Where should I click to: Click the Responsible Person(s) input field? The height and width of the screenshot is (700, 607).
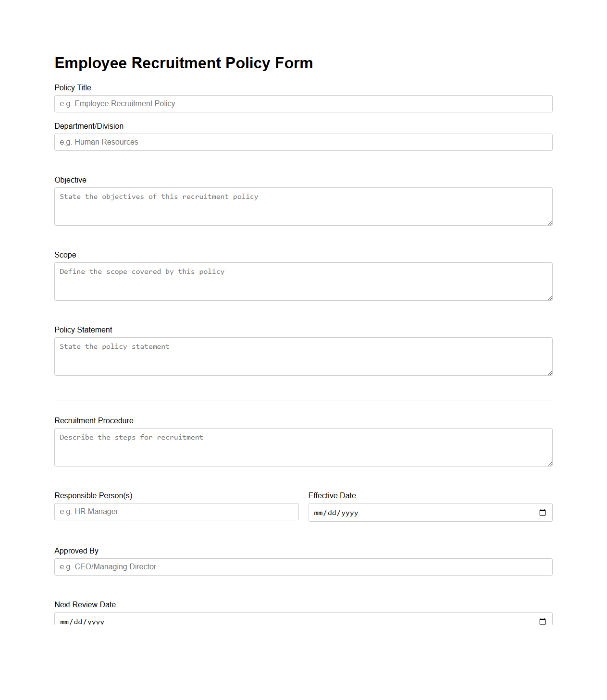pos(176,511)
